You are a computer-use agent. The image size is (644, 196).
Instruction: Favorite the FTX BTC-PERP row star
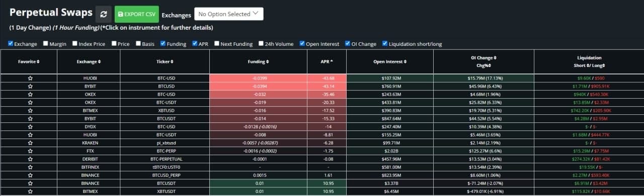[x=30, y=151]
